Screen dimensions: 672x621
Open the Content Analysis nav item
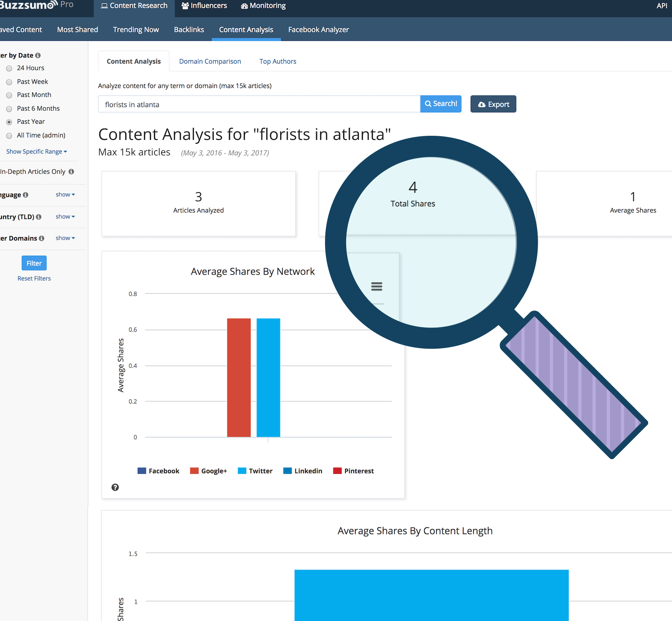[x=246, y=29]
